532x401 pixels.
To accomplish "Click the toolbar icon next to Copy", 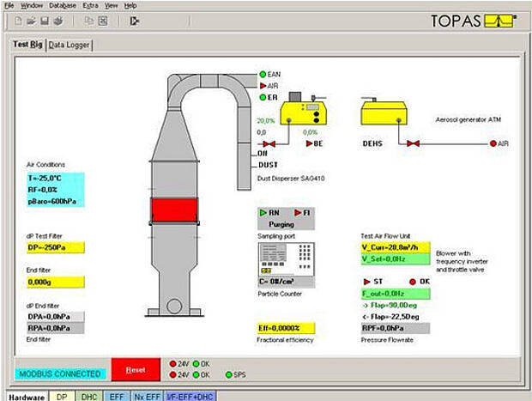I will coord(103,21).
